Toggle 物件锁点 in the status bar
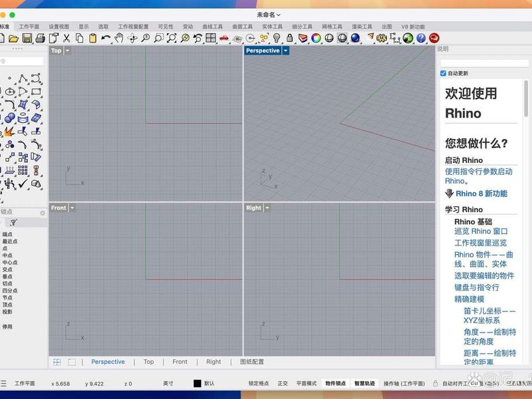532x399 pixels. pos(336,384)
